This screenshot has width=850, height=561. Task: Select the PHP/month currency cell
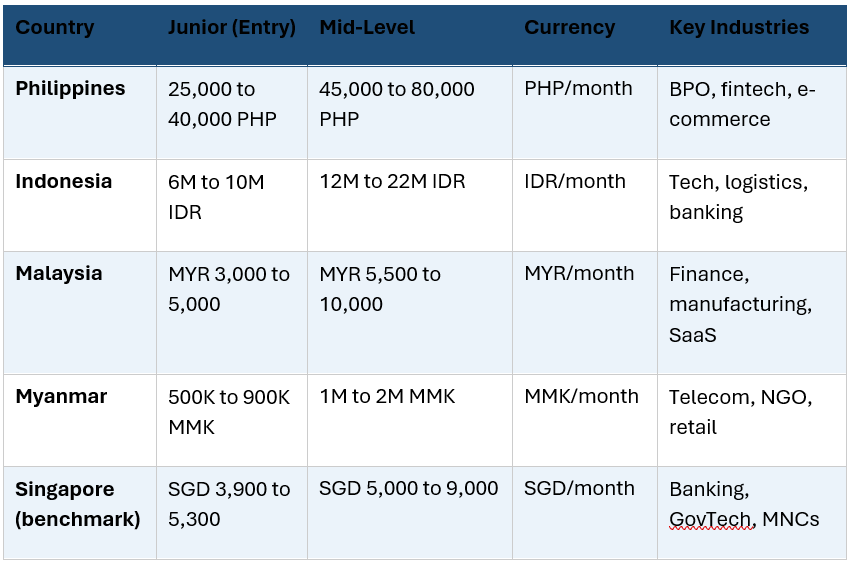(585, 112)
